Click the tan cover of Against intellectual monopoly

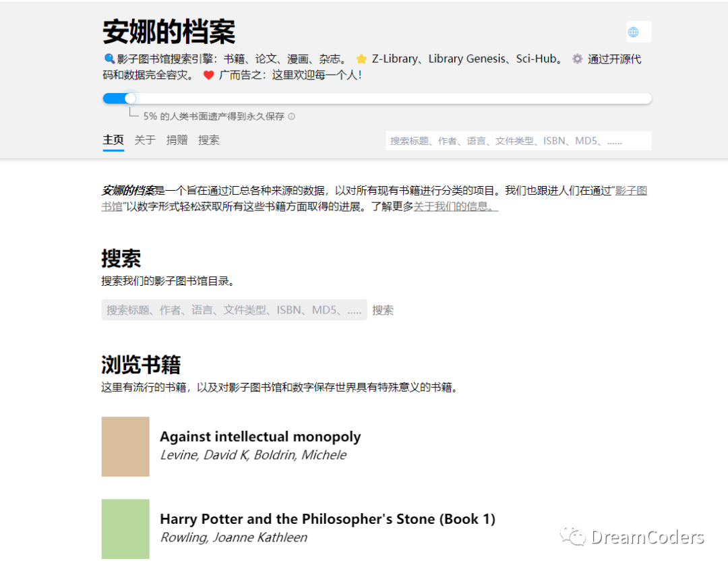pyautogui.click(x=126, y=447)
